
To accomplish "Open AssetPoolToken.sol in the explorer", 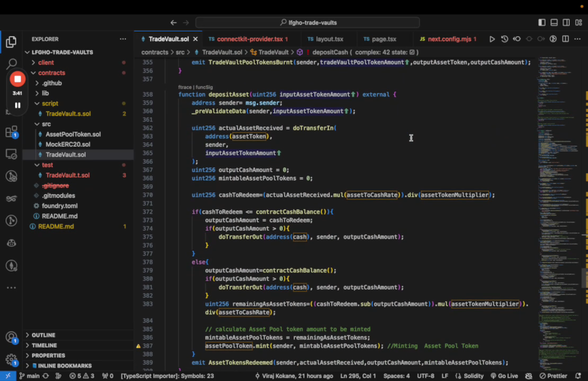I will click(x=73, y=134).
